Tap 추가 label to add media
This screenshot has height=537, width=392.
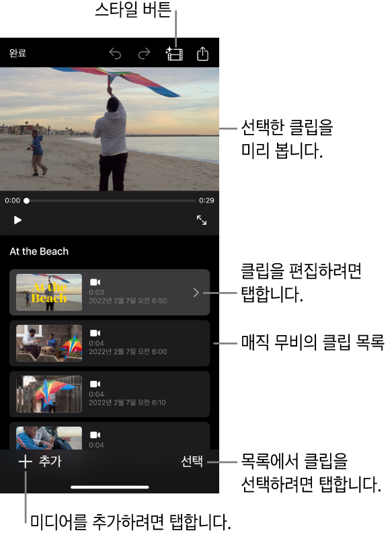50,462
